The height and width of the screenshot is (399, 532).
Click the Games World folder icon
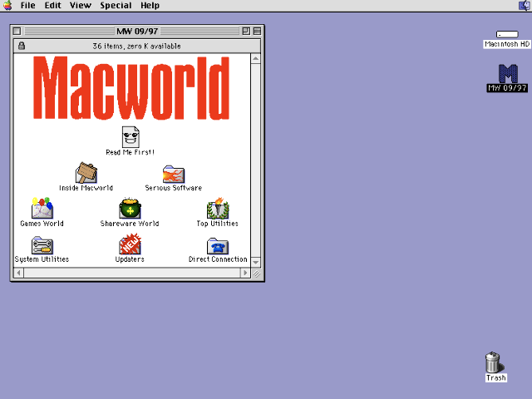pyautogui.click(x=42, y=208)
